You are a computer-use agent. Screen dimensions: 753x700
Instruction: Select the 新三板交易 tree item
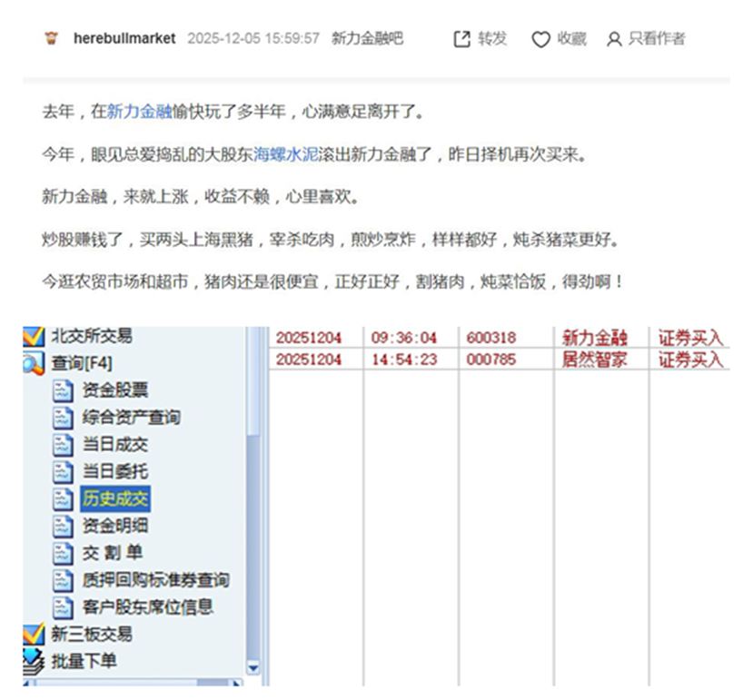point(91,635)
